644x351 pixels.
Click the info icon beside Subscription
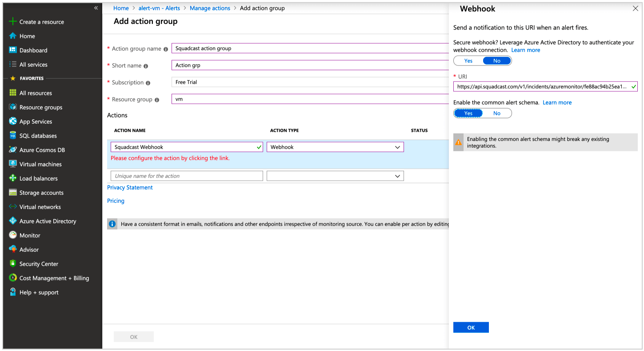[x=148, y=83]
